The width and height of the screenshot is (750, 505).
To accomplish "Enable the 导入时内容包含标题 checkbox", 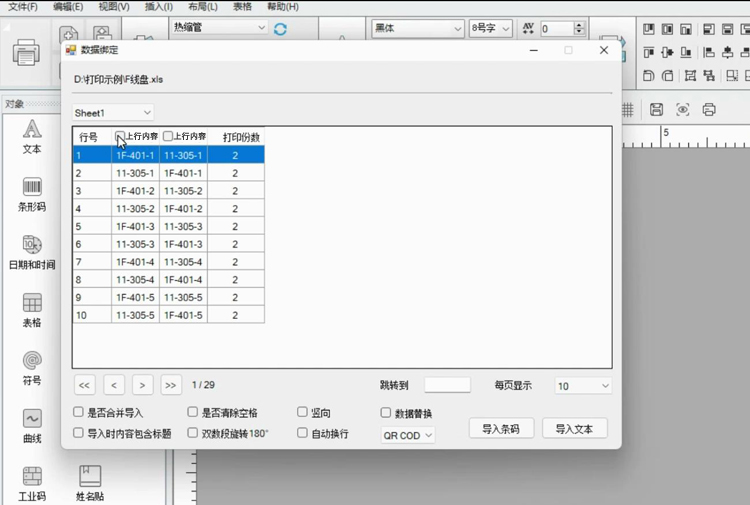I will tap(78, 432).
